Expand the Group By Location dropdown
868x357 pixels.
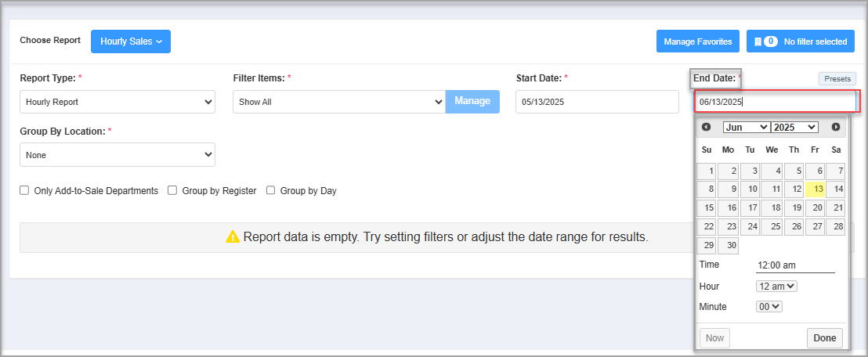click(118, 155)
